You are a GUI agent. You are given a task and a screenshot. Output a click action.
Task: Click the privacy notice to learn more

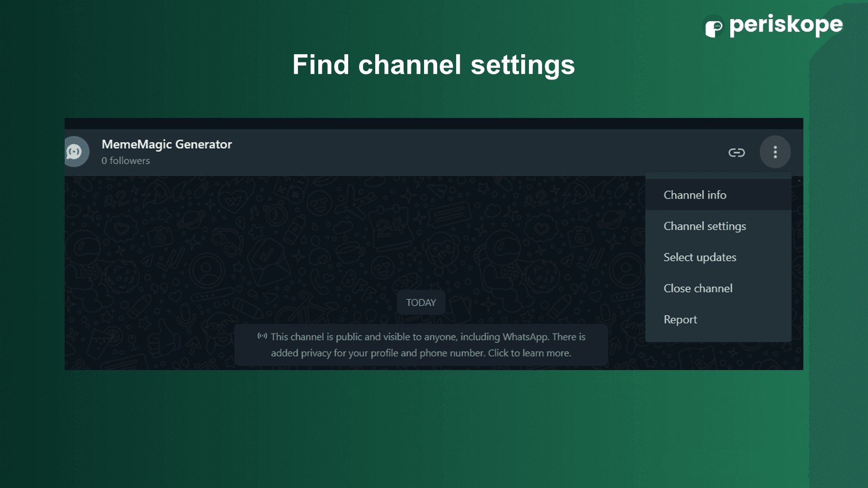(x=421, y=345)
